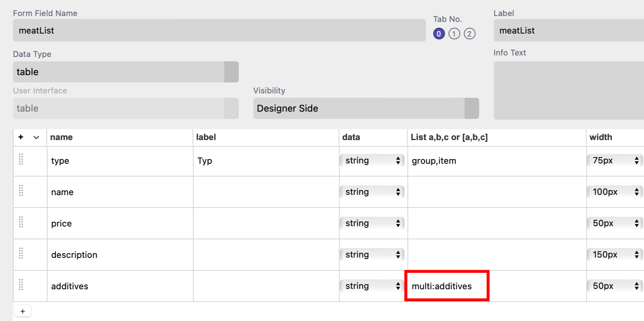
Task: Add a row with the bottom plus button
Action: pyautogui.click(x=23, y=311)
